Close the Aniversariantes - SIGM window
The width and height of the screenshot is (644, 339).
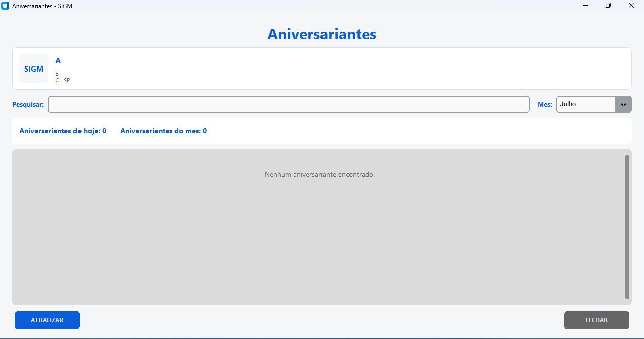click(x=631, y=5)
